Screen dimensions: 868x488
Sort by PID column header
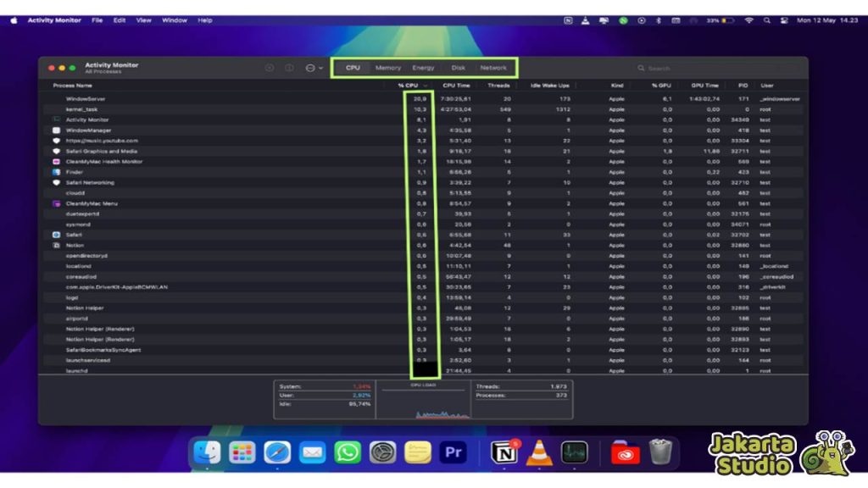743,86
